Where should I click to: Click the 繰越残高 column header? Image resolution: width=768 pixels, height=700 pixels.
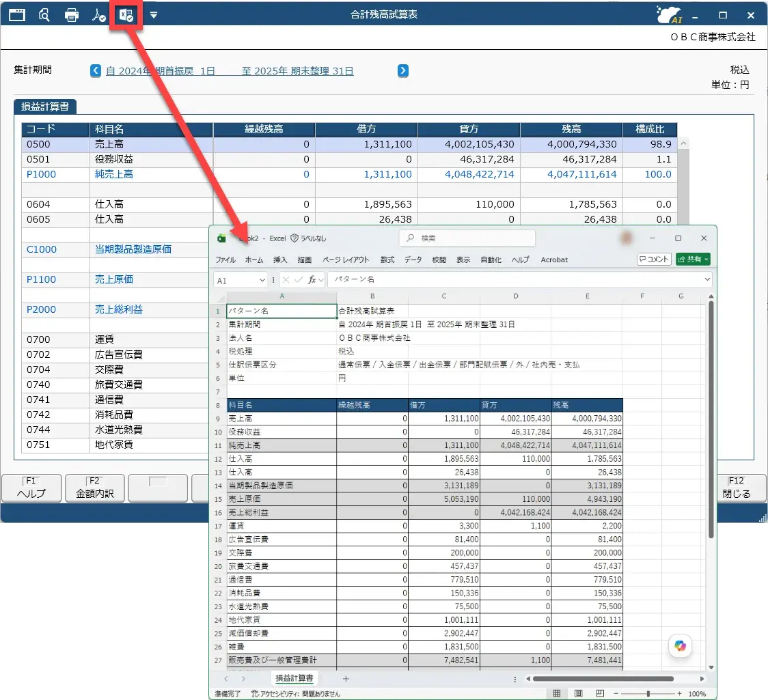[x=264, y=129]
